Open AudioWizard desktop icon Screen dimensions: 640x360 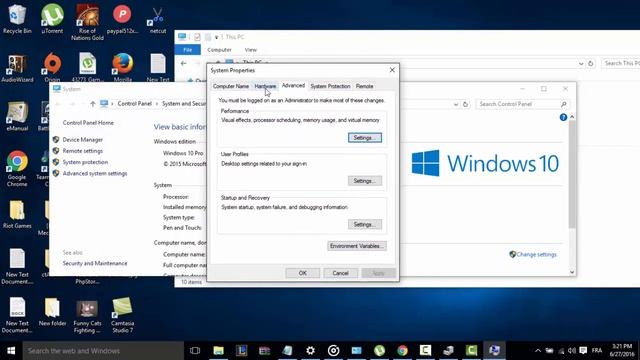[17, 68]
